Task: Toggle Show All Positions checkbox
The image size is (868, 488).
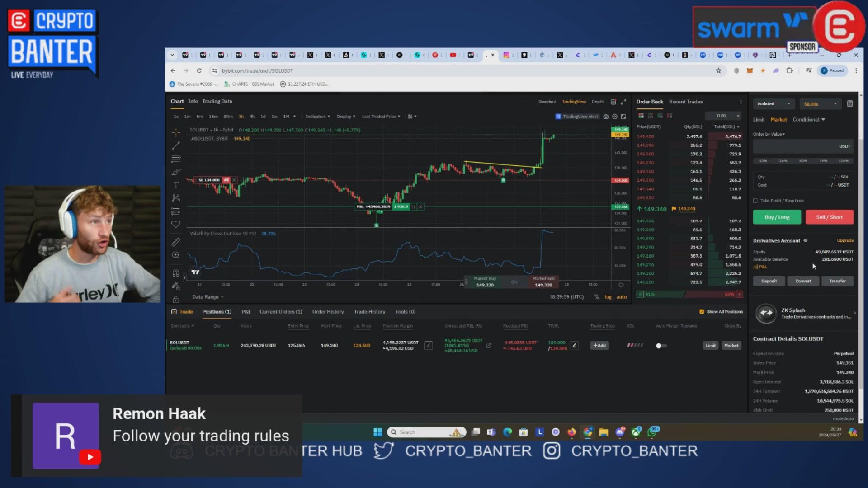Action: (x=702, y=312)
